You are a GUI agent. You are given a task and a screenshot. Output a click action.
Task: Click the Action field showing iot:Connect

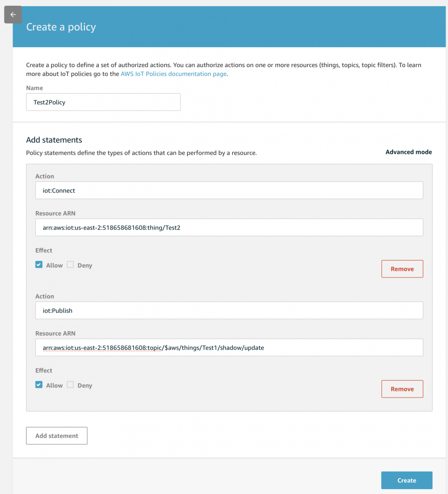pyautogui.click(x=229, y=190)
